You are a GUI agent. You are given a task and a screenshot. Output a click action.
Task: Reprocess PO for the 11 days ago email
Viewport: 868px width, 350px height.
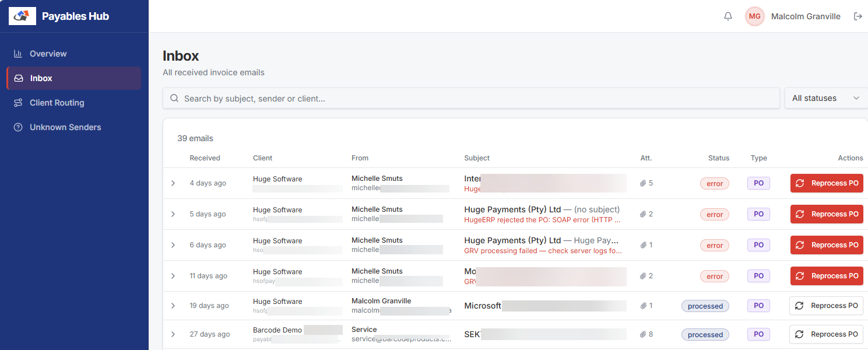coord(827,276)
